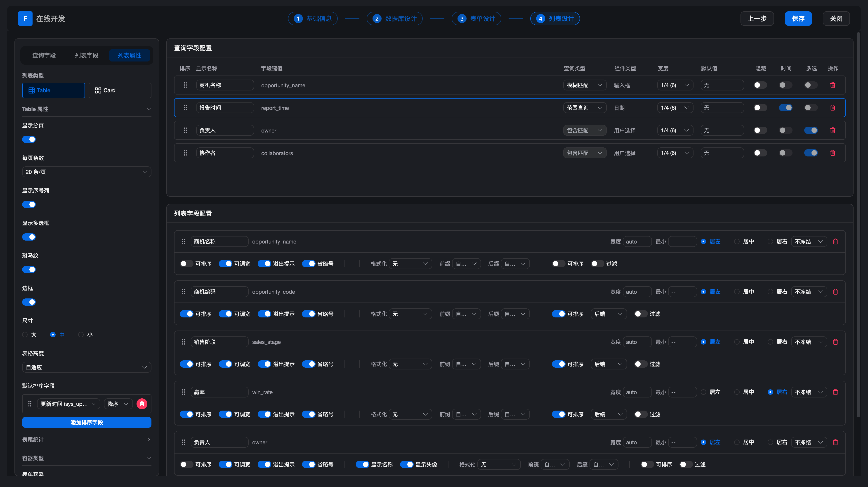
Task: Select 小 size radio button
Action: (x=81, y=335)
